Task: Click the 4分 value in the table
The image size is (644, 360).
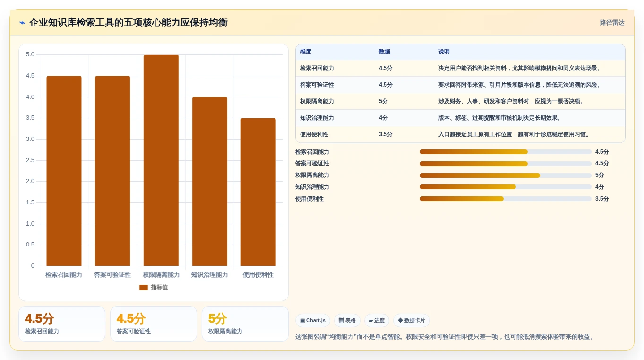Action: pos(383,118)
